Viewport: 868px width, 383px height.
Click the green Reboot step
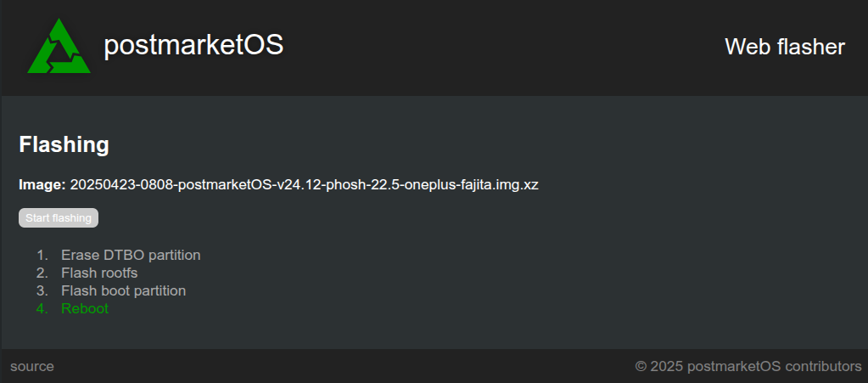pos(85,308)
